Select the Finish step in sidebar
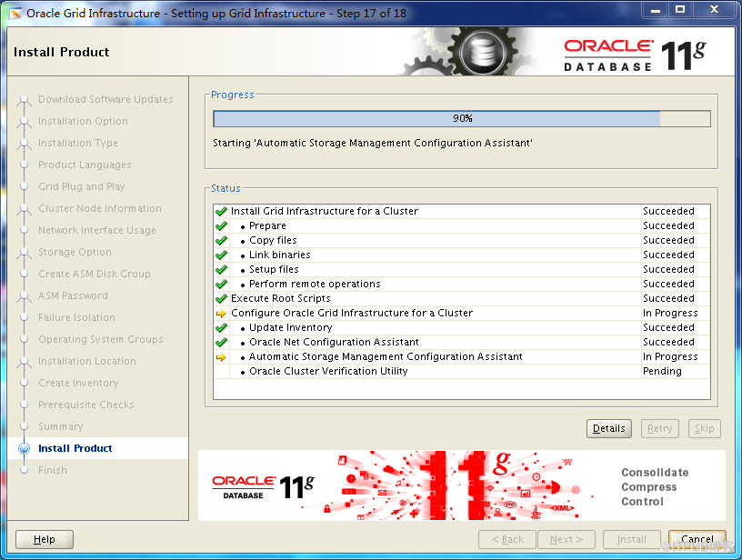 tap(53, 470)
